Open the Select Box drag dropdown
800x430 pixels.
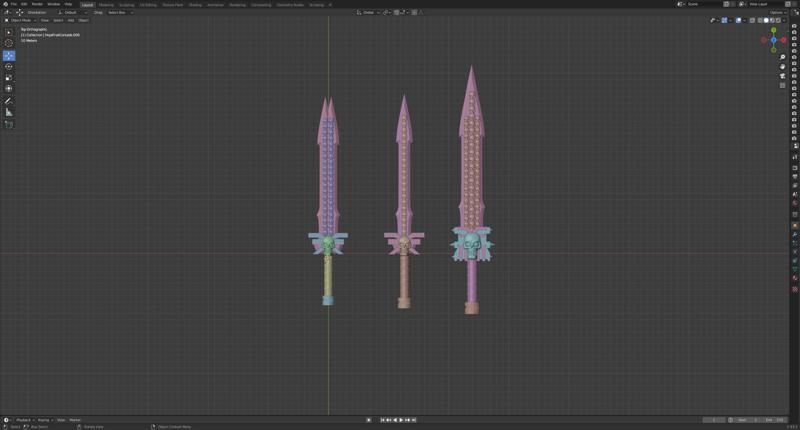pos(120,12)
